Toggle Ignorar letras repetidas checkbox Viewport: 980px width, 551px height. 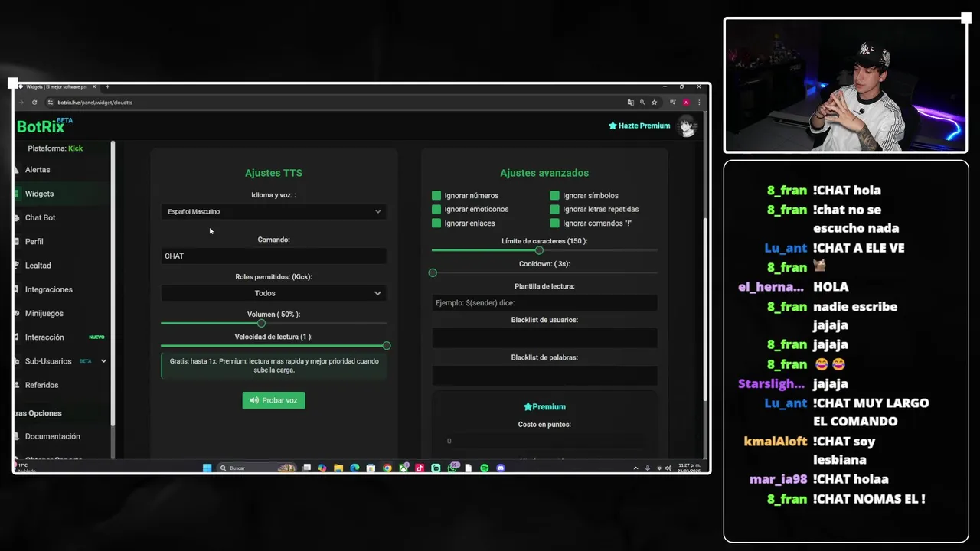[x=554, y=210]
